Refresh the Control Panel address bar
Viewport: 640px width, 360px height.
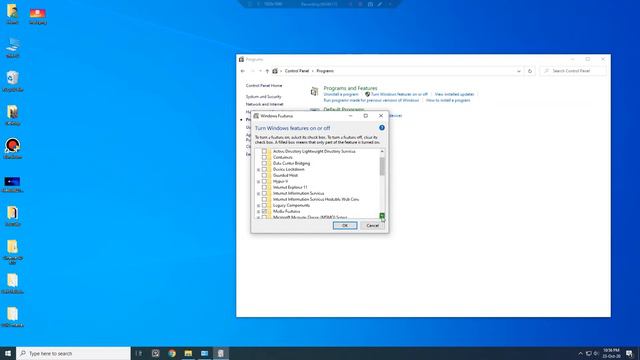(530, 71)
